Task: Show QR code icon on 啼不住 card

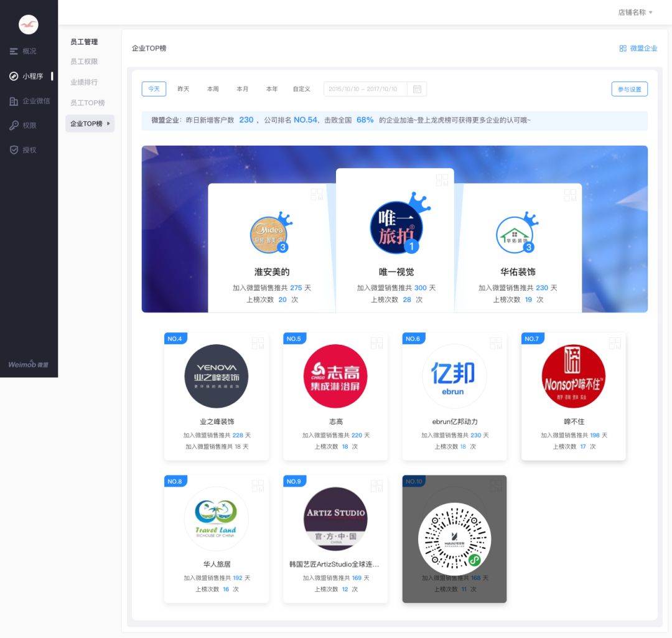Action: 615,343
